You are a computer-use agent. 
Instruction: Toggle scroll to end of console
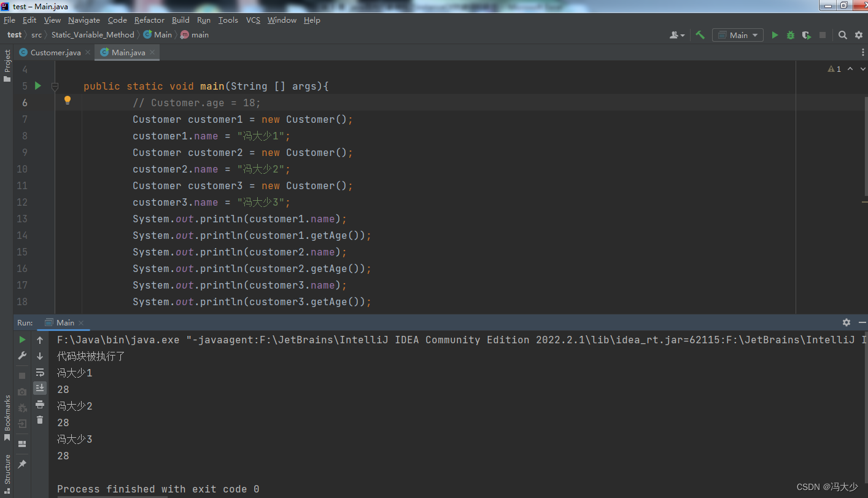tap(40, 388)
